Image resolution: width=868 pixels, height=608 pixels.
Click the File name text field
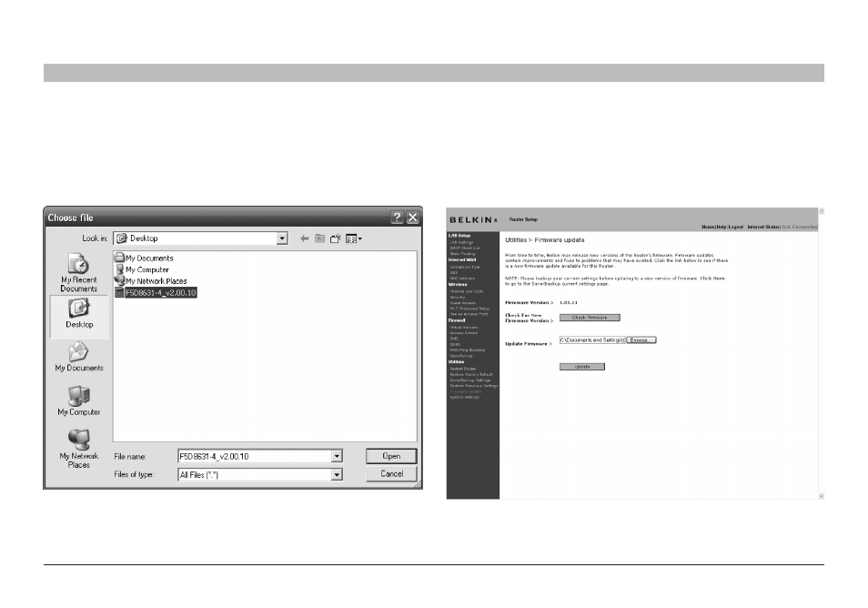255,456
